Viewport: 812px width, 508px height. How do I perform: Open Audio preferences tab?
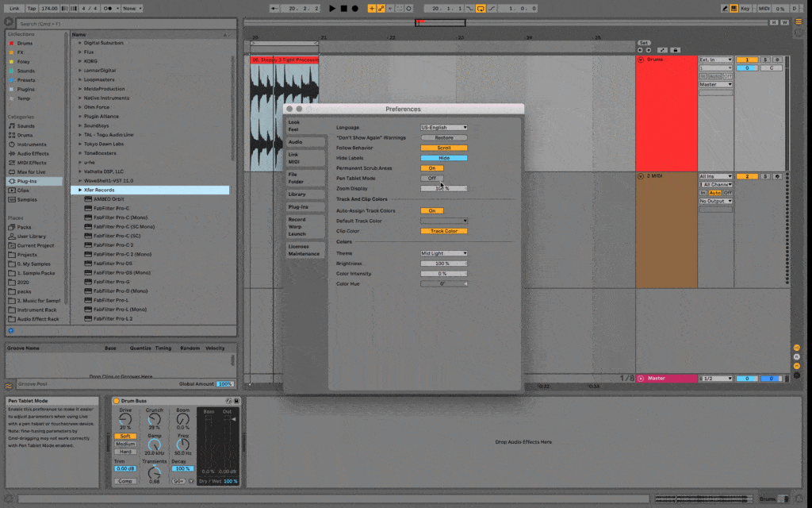pos(305,142)
